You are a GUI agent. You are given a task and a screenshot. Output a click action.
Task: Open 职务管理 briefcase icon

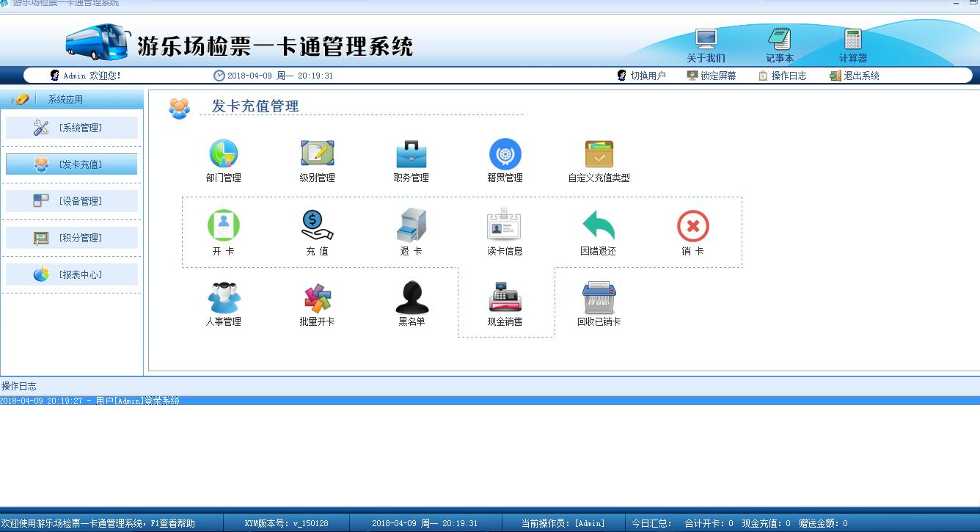point(412,154)
